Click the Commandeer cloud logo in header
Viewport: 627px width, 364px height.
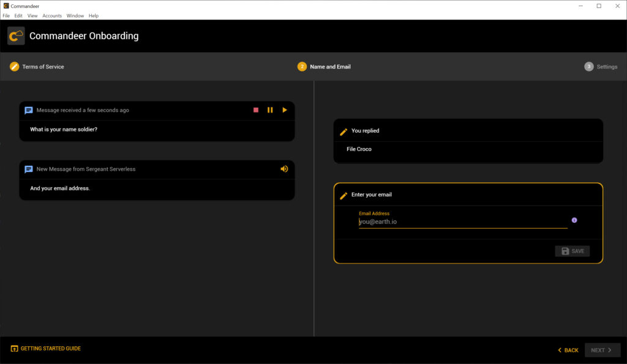(x=16, y=36)
